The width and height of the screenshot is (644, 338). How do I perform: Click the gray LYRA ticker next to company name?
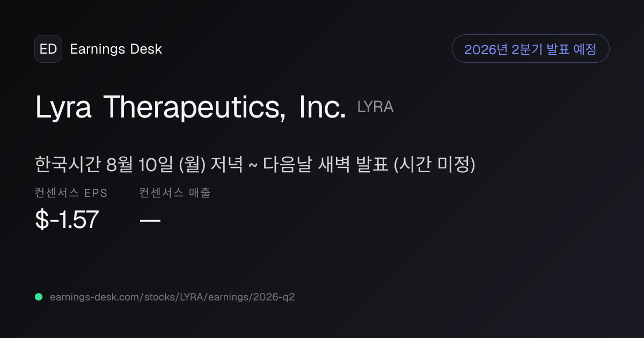(x=376, y=107)
